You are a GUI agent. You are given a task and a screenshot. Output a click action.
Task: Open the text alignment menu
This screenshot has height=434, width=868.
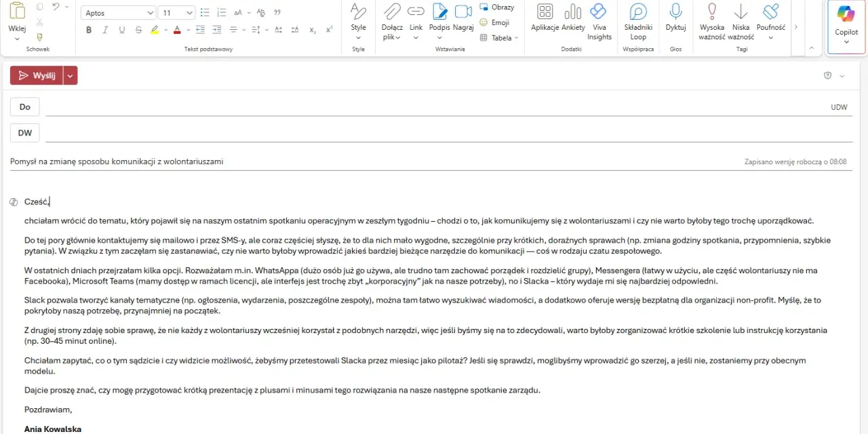(237, 30)
